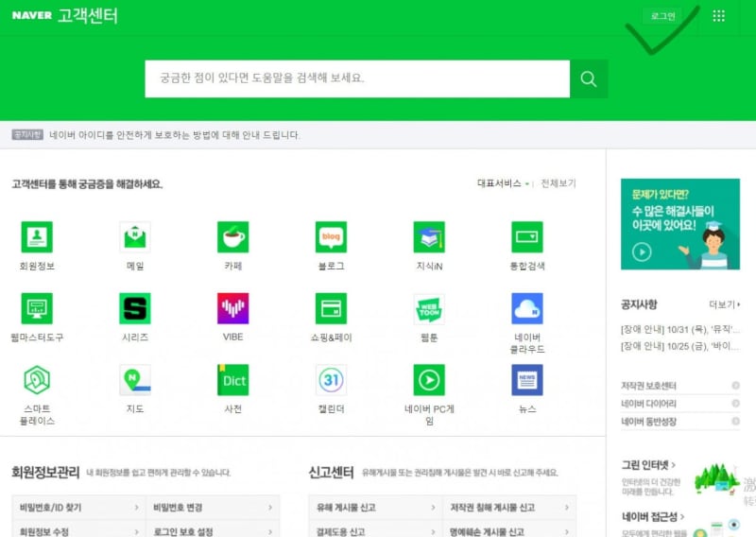Screen dimensions: 756x537
Task: Open the 회원정보 member info icon
Action: click(37, 237)
